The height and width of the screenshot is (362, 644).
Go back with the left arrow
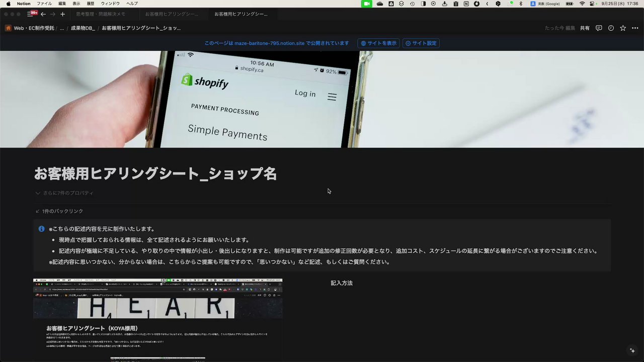[x=43, y=14]
